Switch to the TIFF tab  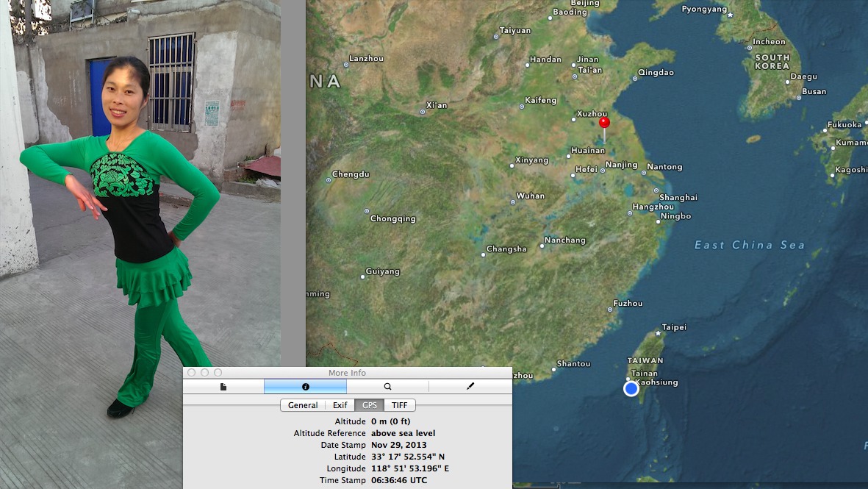coord(399,405)
